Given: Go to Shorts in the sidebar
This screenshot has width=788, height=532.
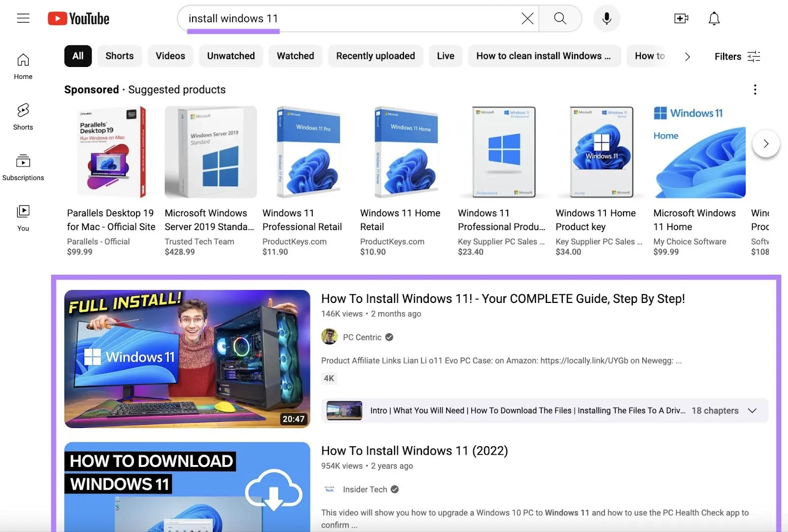Looking at the screenshot, I should point(23,116).
